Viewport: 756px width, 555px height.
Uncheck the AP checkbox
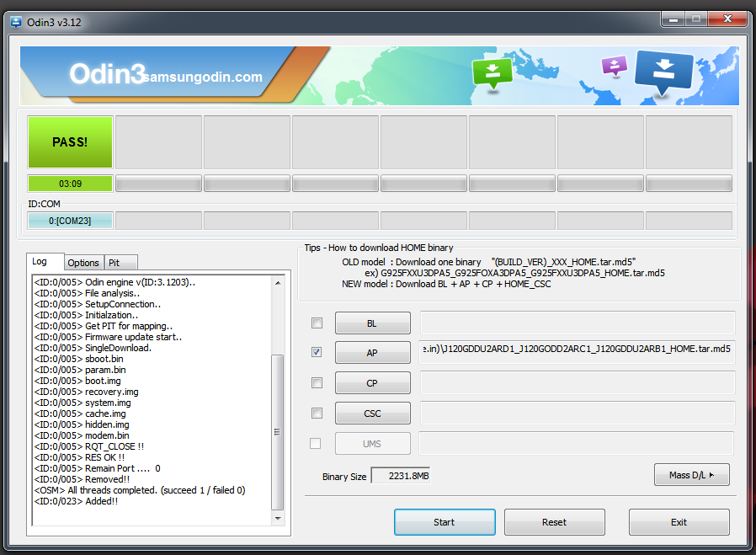pos(317,352)
